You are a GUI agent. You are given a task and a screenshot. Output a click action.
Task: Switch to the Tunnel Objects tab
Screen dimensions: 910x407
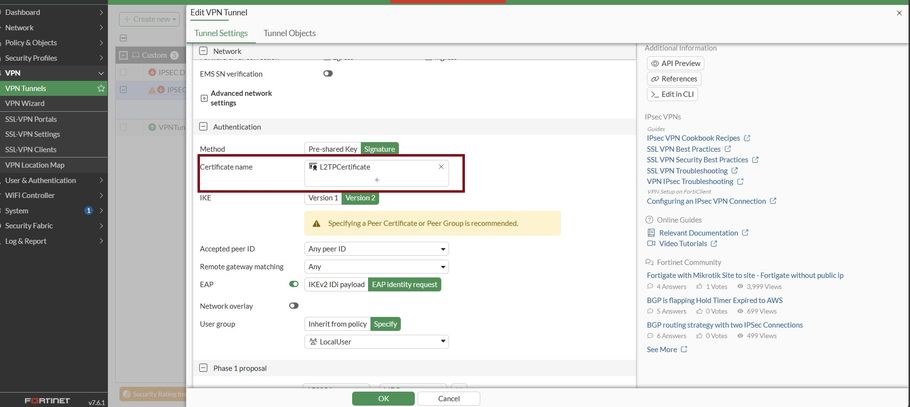tap(290, 34)
